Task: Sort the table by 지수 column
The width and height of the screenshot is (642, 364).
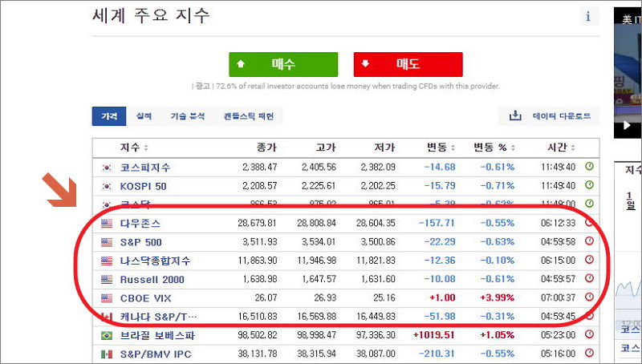Action: tap(134, 148)
